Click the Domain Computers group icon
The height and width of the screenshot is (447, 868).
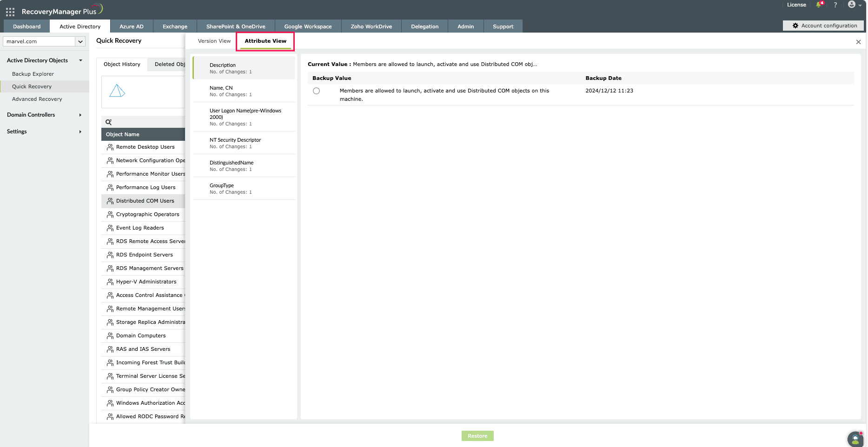[x=110, y=336]
